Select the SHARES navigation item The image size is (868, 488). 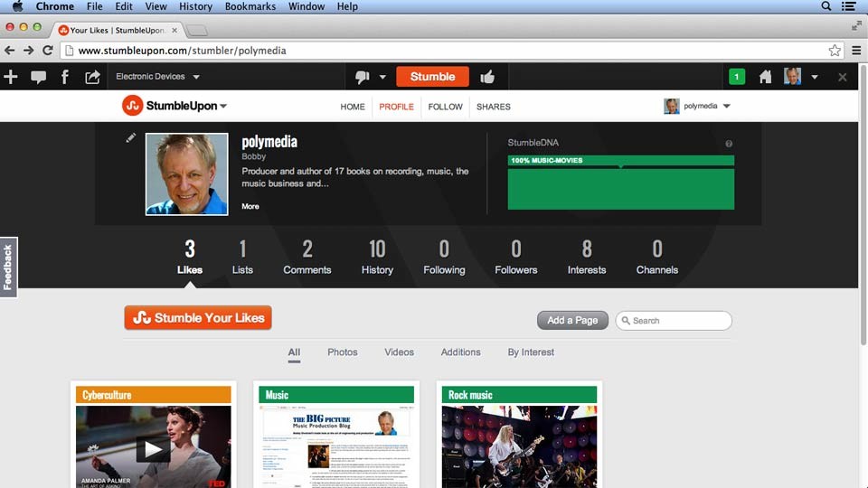click(494, 107)
